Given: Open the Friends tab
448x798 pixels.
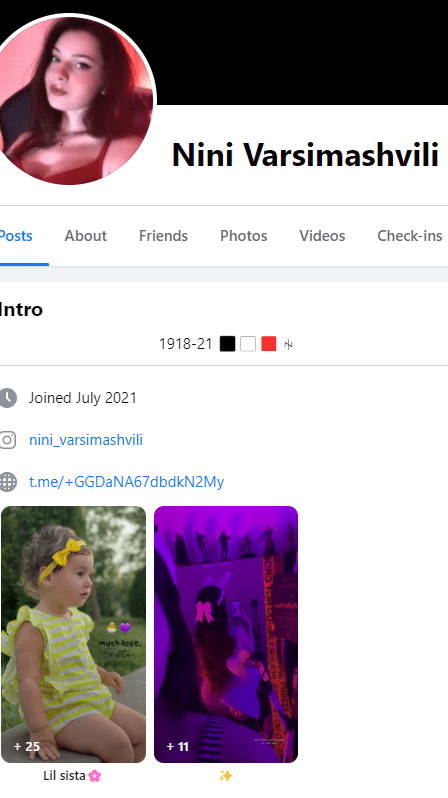Looking at the screenshot, I should [163, 236].
